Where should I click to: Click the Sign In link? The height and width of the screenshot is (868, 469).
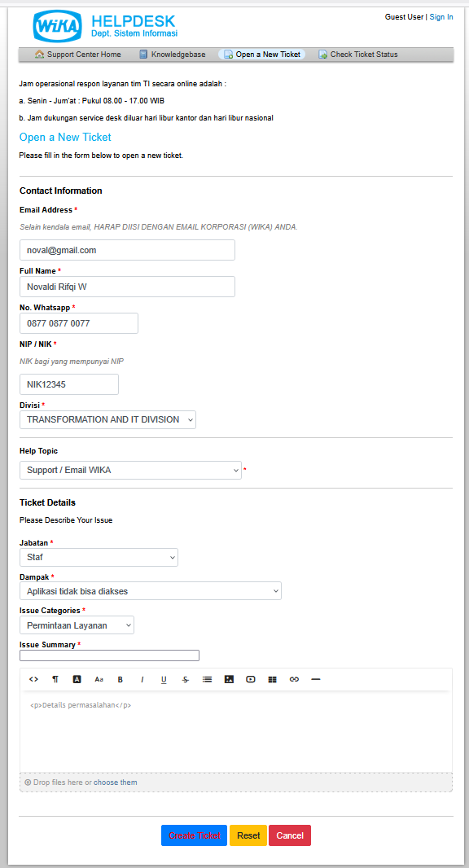tap(441, 17)
